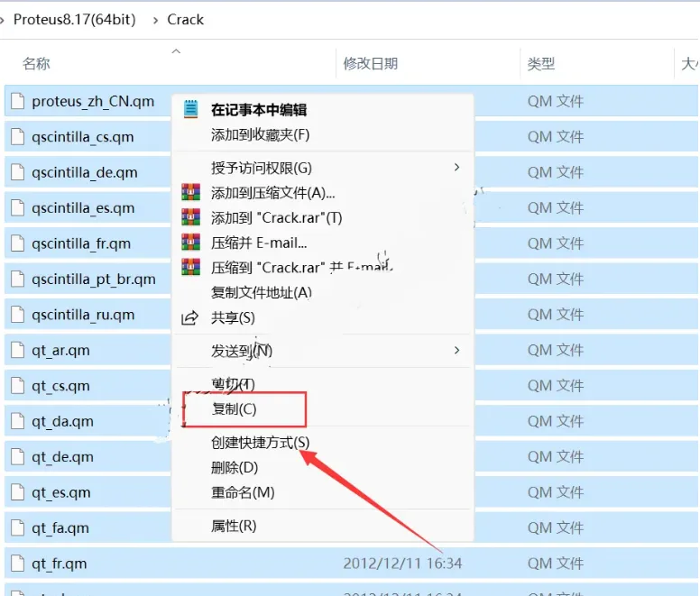Open 授予访问权限(G) menu entry
Image resolution: width=700 pixels, height=596 pixels.
pos(262,168)
